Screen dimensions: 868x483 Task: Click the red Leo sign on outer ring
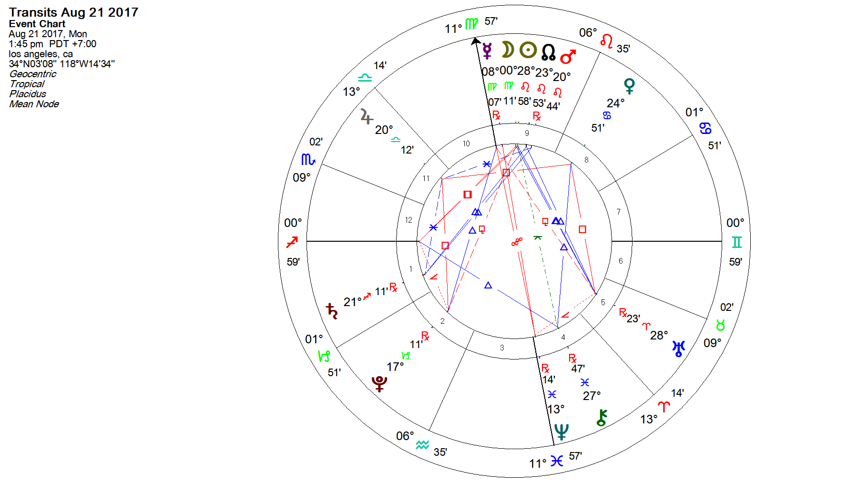pyautogui.click(x=606, y=41)
